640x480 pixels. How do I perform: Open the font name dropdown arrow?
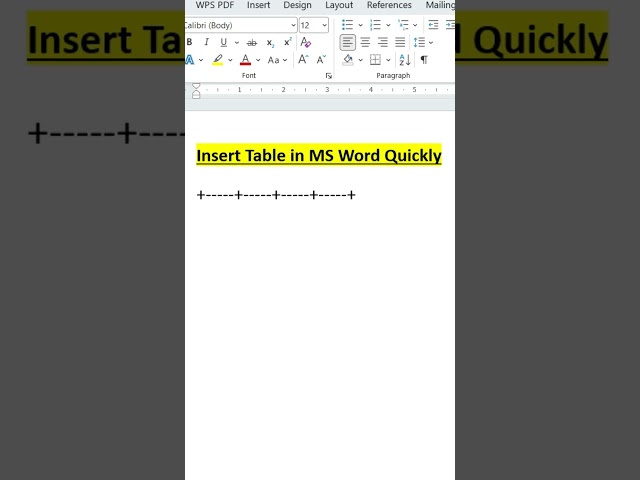[x=293, y=25]
